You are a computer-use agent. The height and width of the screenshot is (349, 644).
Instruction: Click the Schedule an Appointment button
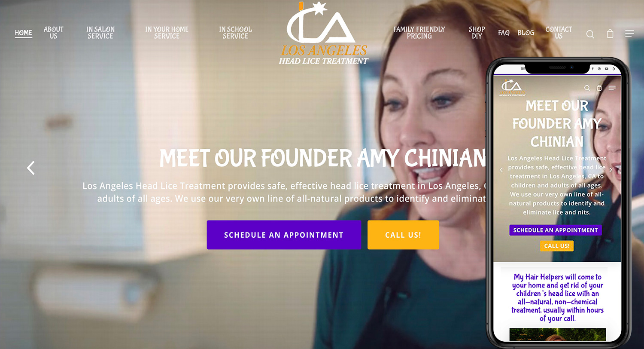284,235
